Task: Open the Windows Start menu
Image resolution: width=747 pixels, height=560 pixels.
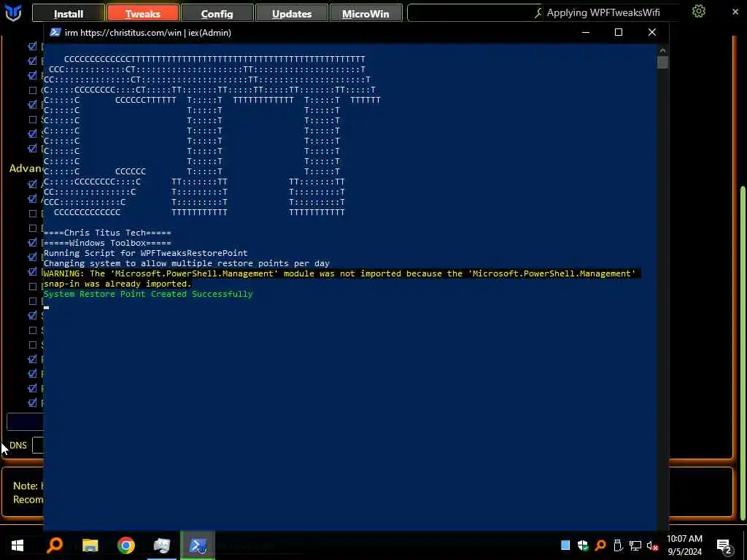Action: point(18,545)
